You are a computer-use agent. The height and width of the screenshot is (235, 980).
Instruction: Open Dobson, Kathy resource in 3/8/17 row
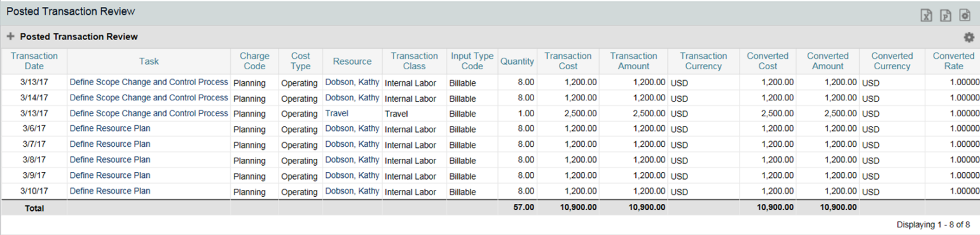[x=352, y=159]
